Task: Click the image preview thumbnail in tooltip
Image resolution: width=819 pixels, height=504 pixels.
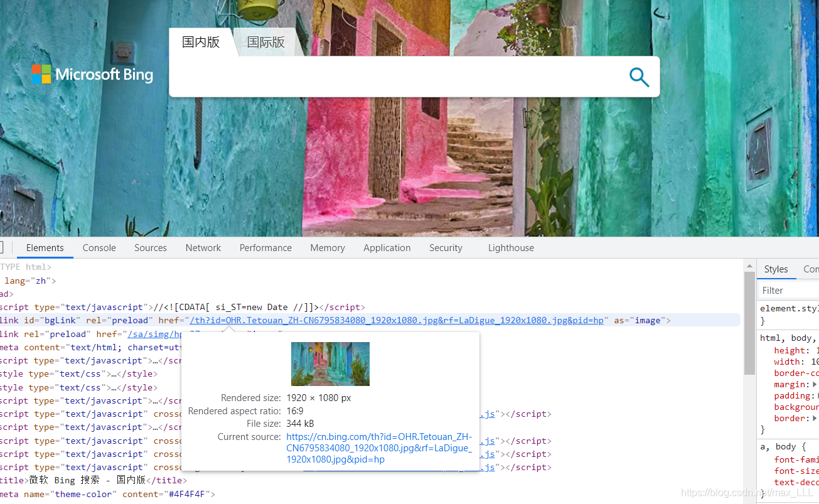Action: click(x=330, y=364)
